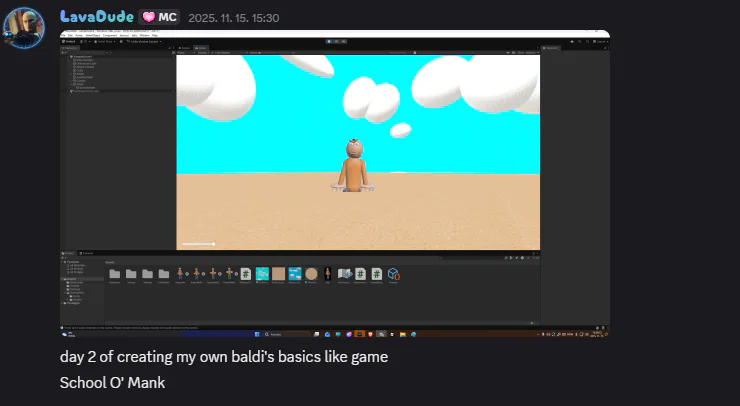
Task: Switch to the Hierarchy tab
Action: 70,48
